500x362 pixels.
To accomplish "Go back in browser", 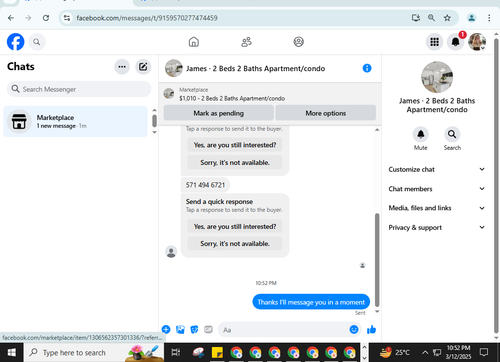I will pos(11,18).
